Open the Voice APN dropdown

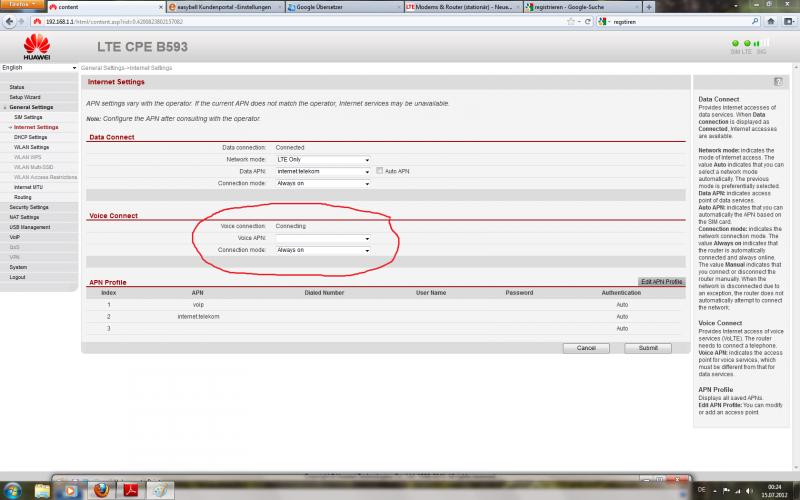(x=323, y=238)
